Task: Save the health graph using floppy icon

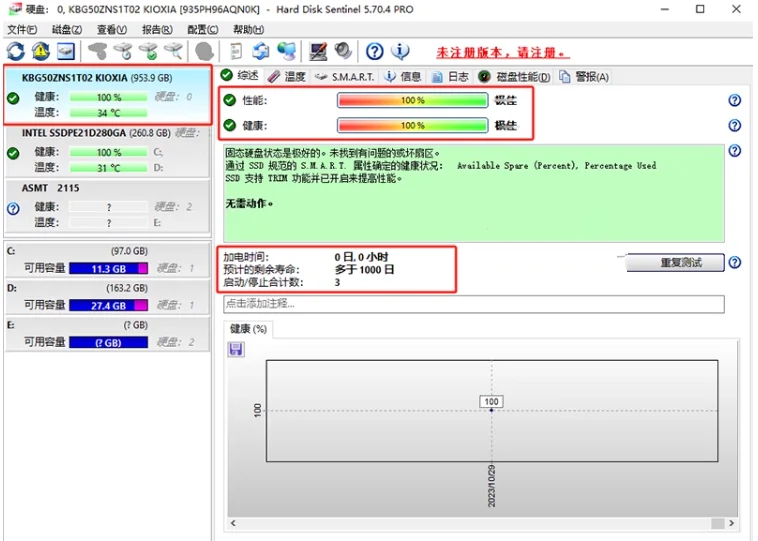Action: 236,349
